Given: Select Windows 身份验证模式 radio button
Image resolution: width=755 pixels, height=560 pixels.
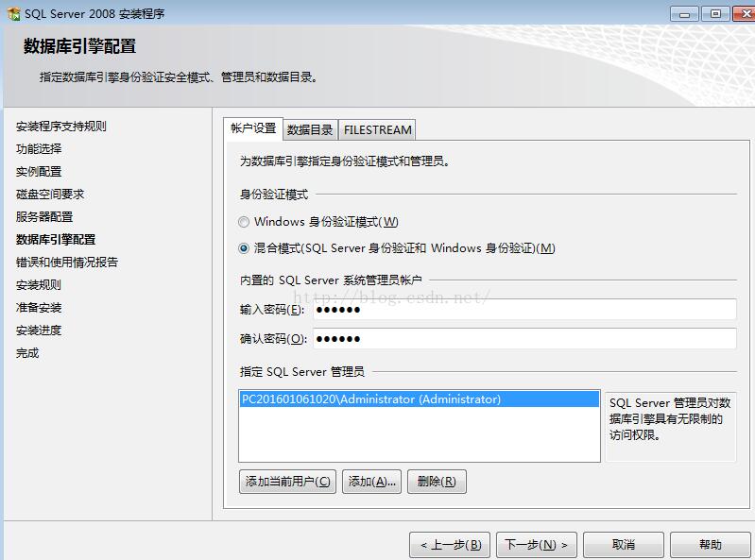Looking at the screenshot, I should click(244, 222).
